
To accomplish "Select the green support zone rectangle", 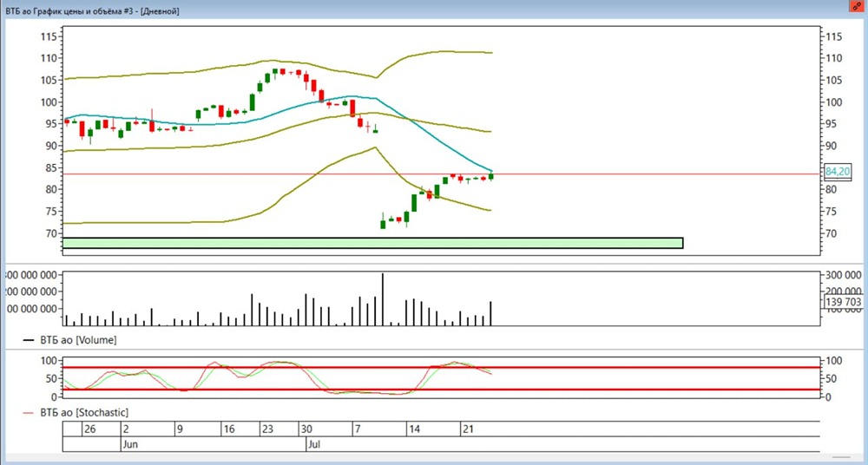I will 372,243.
